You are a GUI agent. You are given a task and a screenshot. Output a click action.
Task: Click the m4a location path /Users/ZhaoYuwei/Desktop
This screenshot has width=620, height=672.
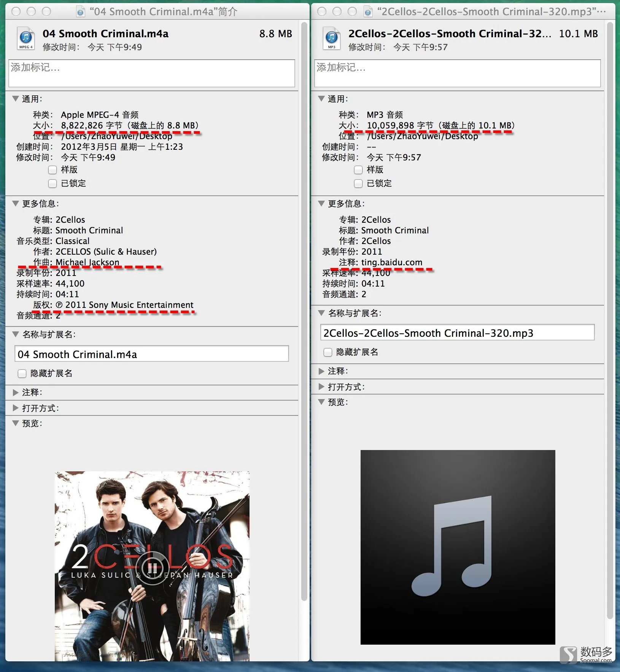(117, 136)
